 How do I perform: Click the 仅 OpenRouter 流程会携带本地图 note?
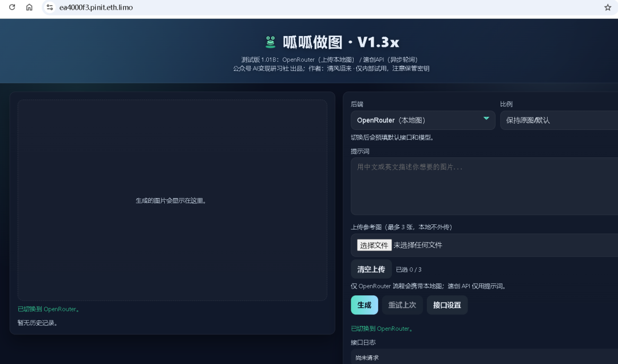(429, 286)
